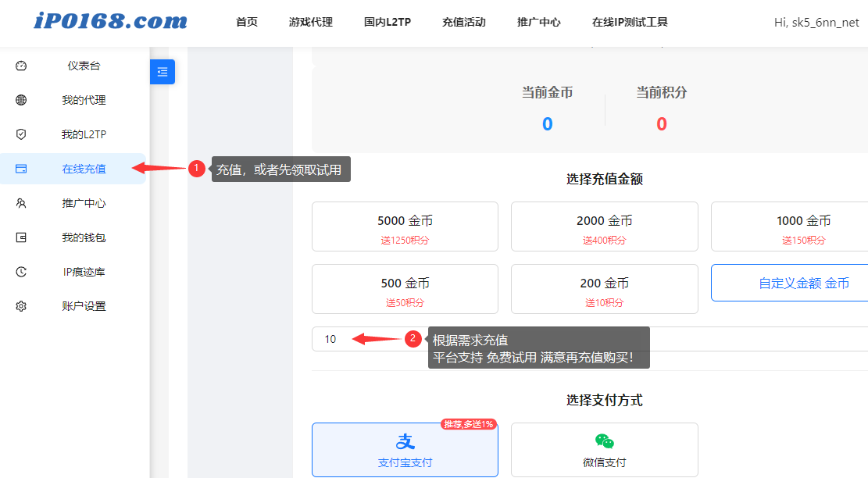
Task: Open 游戏代理 in top navigation
Action: tap(310, 22)
